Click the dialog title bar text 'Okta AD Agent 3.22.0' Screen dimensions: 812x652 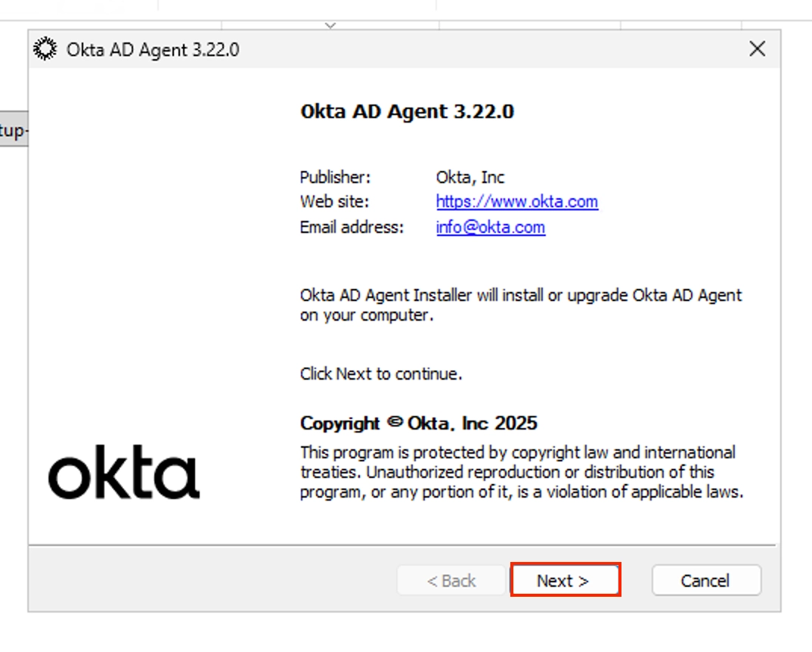click(153, 50)
